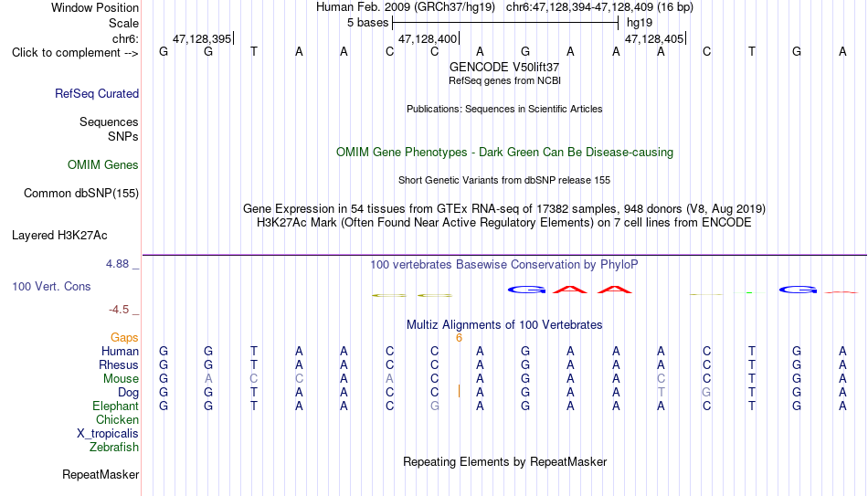Viewport: 868px width, 496px height.
Task: Select the X_tropicalis alignment row label
Action: (x=108, y=434)
